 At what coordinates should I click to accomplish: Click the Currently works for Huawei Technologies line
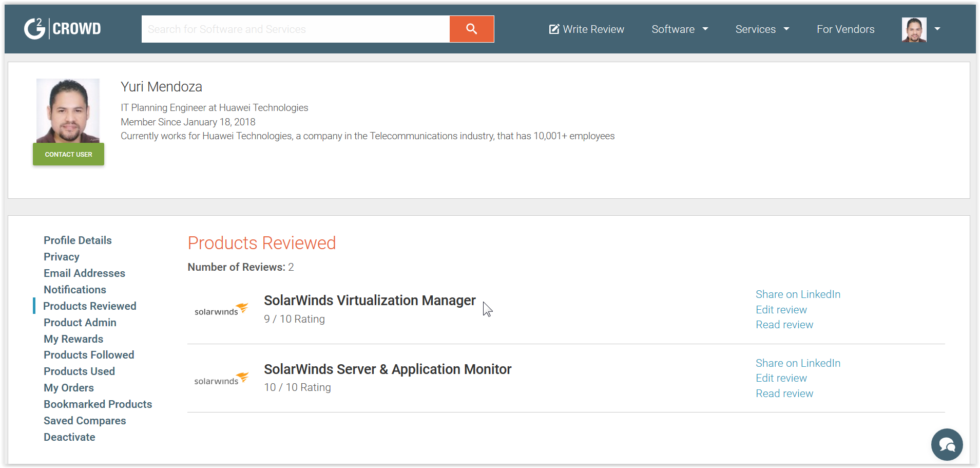click(368, 136)
